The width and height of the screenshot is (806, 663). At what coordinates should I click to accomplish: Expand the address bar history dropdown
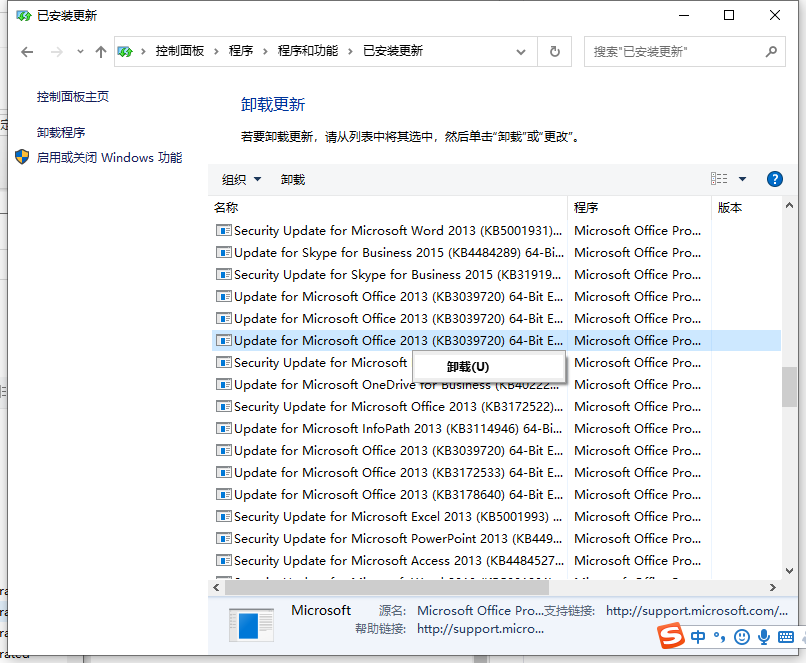click(521, 52)
